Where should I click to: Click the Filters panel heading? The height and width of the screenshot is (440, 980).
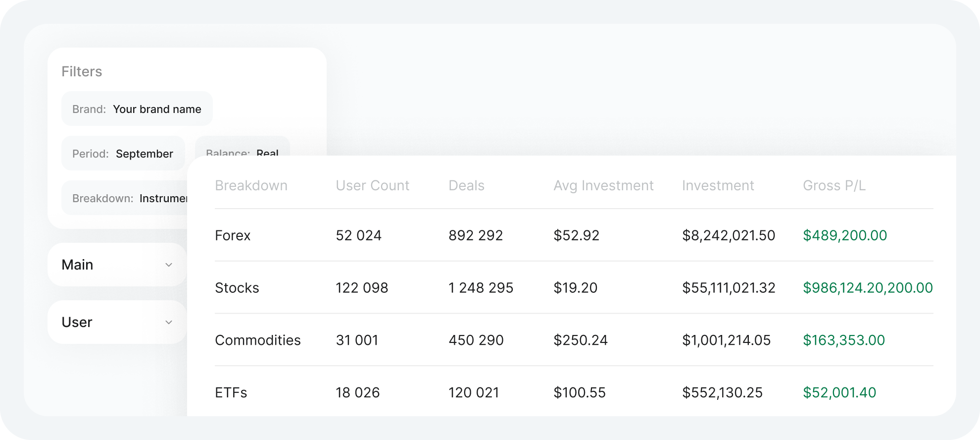pyautogui.click(x=82, y=71)
